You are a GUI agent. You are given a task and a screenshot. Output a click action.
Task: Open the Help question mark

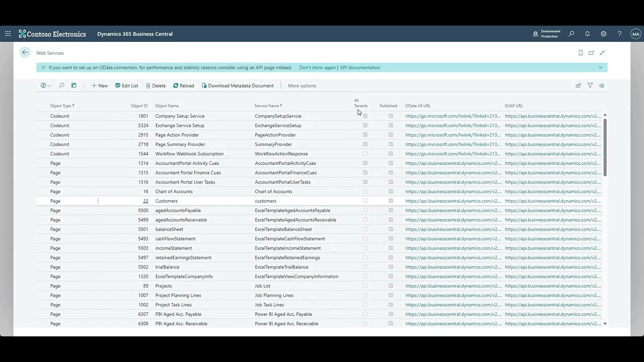(x=619, y=34)
